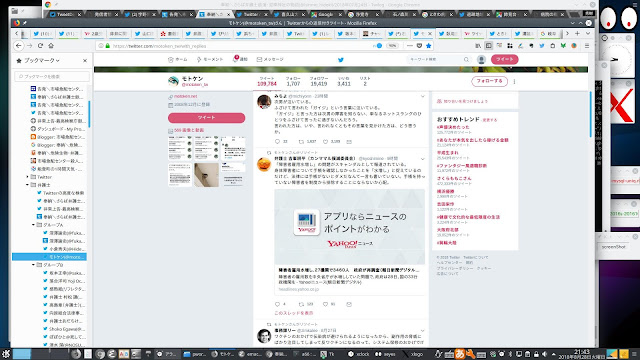
Task: Click the Twitter ホーム nav item
Action: point(178,60)
